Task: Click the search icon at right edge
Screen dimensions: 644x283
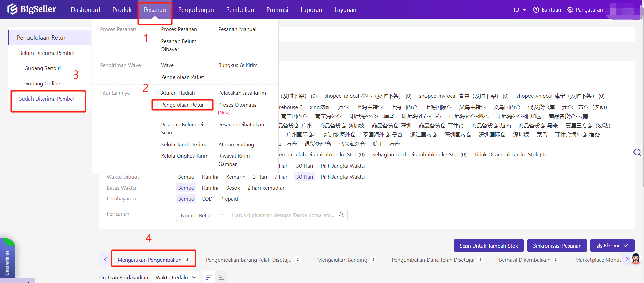Action: coord(637,152)
